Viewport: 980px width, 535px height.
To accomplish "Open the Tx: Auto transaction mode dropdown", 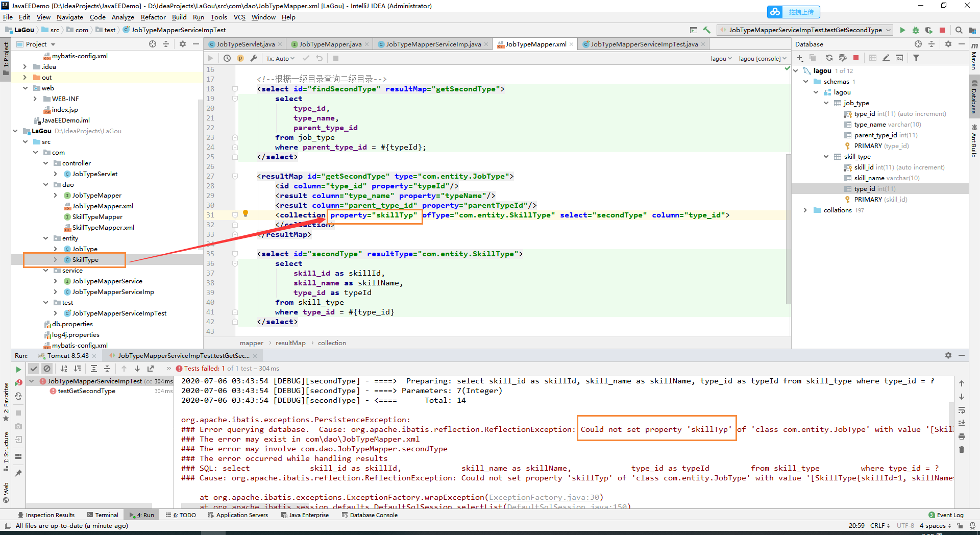I will 280,58.
